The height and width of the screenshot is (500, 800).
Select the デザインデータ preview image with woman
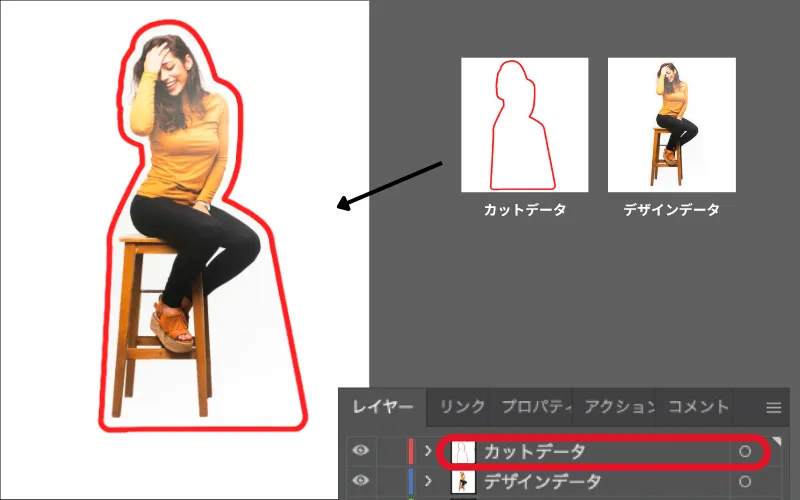click(x=671, y=125)
